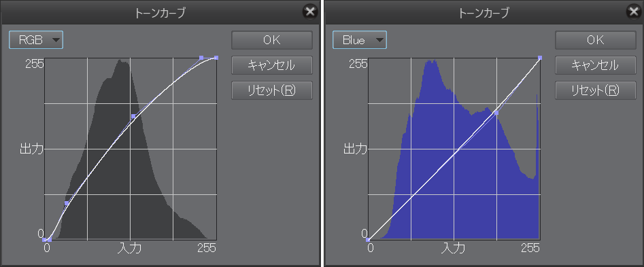The width and height of the screenshot is (644, 267).
Task: Click OK in the RGB tone curve dialog
Action: (272, 40)
